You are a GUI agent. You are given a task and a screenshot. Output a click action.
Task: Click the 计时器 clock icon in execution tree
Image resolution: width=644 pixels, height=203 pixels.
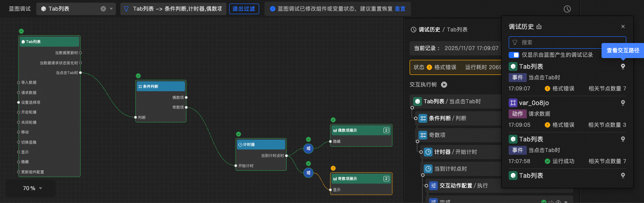pyautogui.click(x=428, y=152)
